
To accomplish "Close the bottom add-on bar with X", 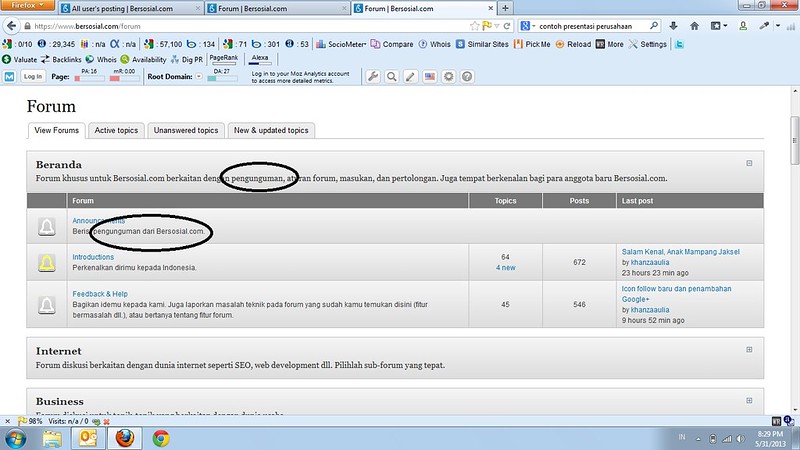I will tap(7, 421).
